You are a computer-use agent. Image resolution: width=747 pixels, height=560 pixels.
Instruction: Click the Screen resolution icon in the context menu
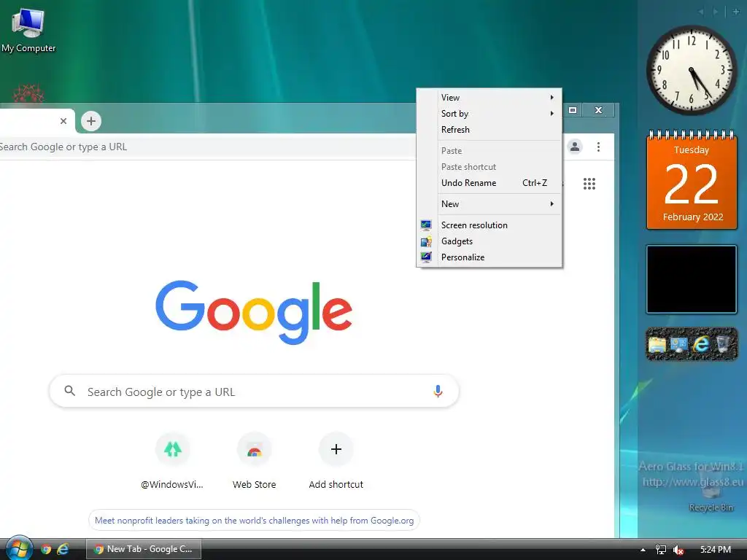tap(426, 225)
